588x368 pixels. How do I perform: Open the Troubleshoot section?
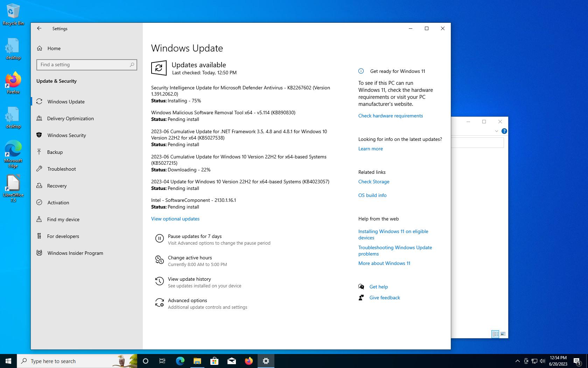click(x=62, y=169)
